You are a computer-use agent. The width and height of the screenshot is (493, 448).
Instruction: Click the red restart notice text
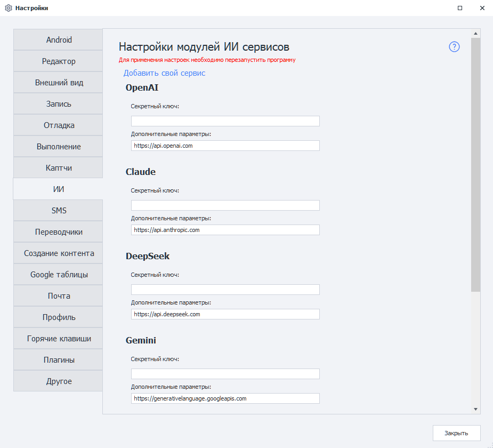point(207,60)
